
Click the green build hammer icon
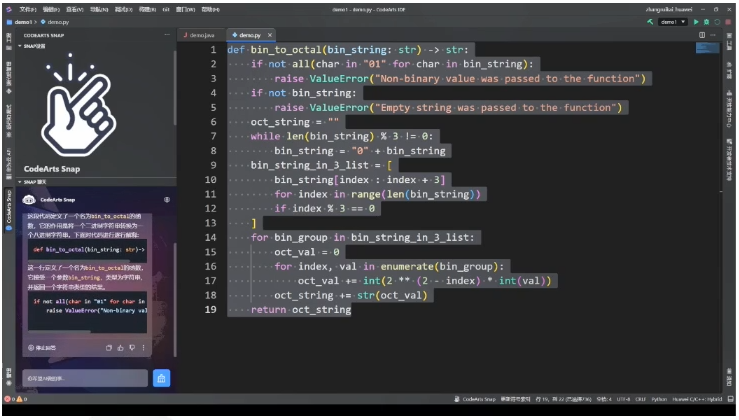[x=650, y=22]
